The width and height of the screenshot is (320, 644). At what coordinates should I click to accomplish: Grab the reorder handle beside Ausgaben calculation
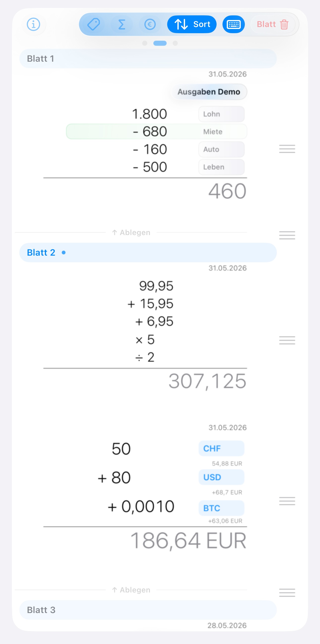tap(287, 149)
